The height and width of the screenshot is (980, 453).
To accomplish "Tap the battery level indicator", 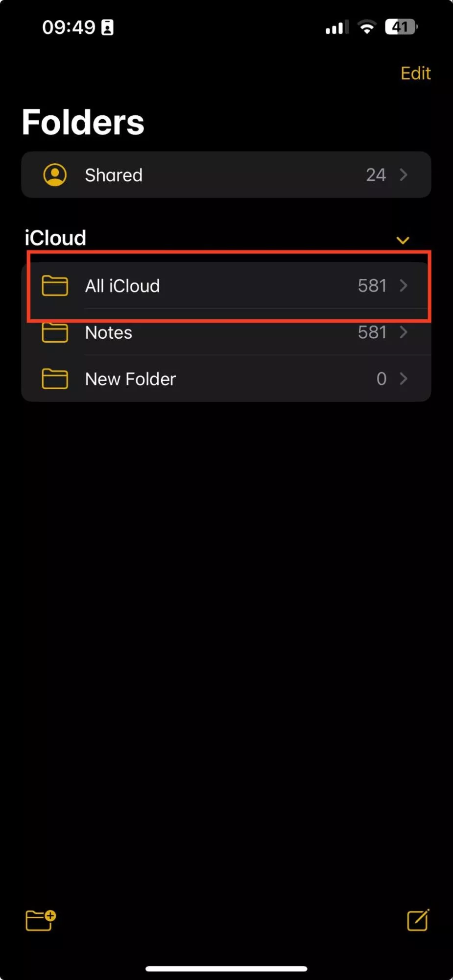I will [x=401, y=27].
